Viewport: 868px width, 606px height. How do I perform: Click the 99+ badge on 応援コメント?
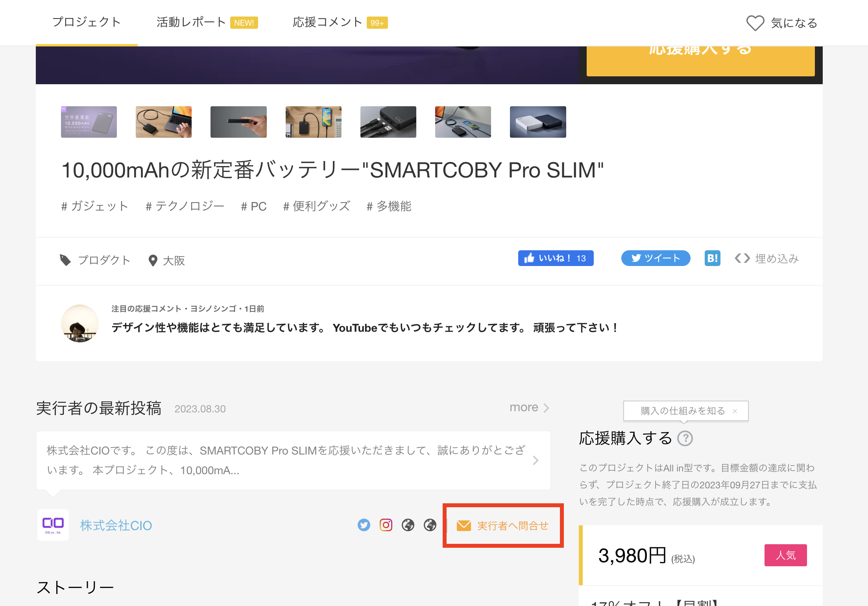pos(377,23)
